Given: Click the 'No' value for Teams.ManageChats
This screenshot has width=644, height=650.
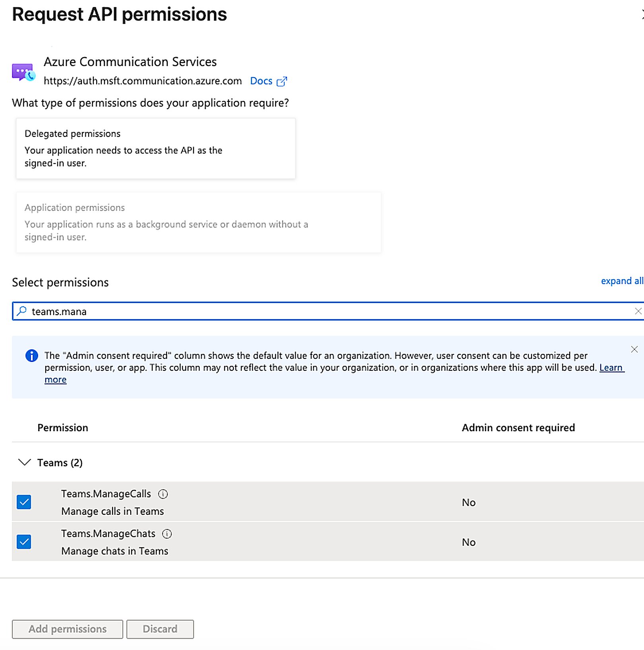Looking at the screenshot, I should pyautogui.click(x=469, y=542).
